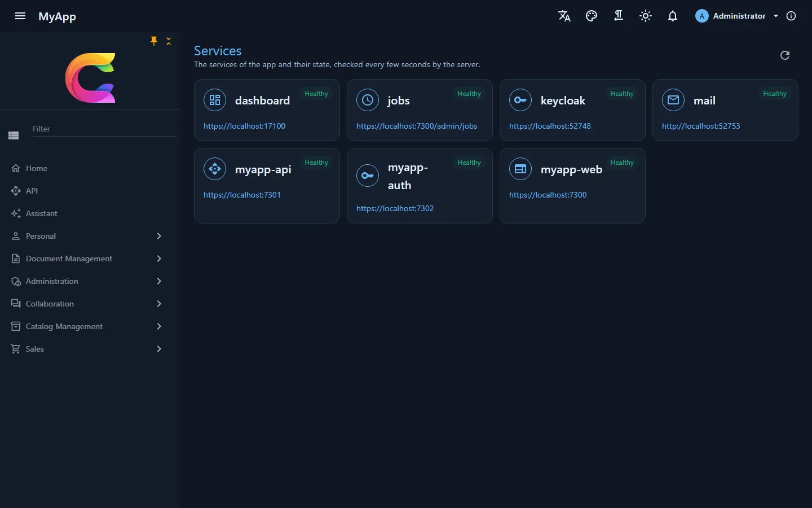Open the dashboard link localhost:17100
Image resolution: width=812 pixels, height=508 pixels.
pos(245,126)
